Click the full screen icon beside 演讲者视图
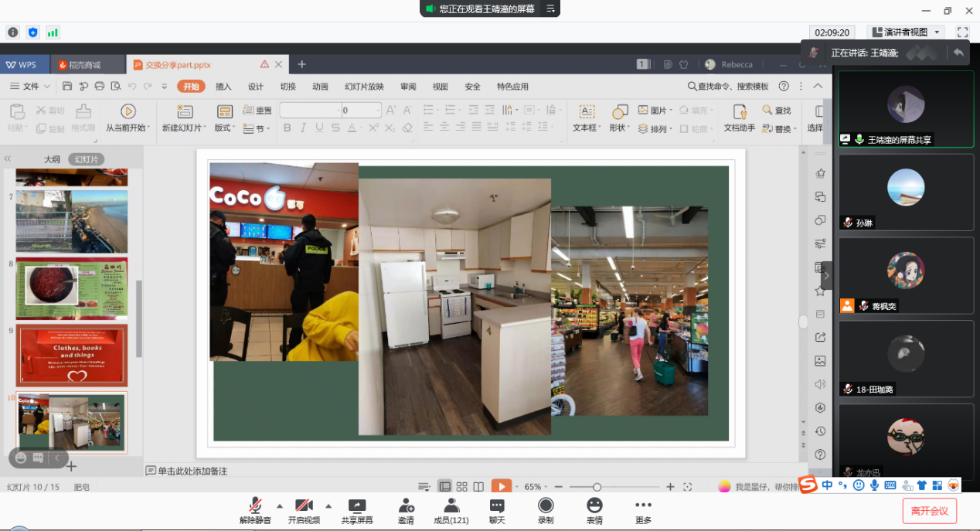Screen dimensions: 980x531 click(962, 32)
